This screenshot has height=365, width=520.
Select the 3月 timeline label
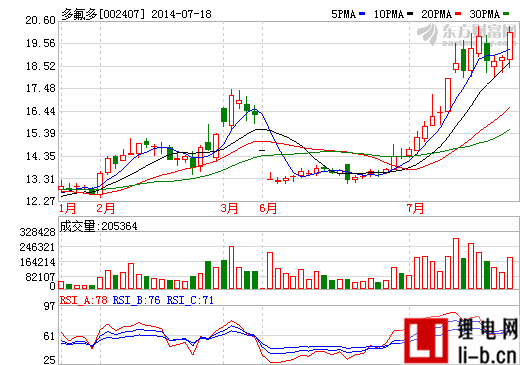pyautogui.click(x=229, y=209)
